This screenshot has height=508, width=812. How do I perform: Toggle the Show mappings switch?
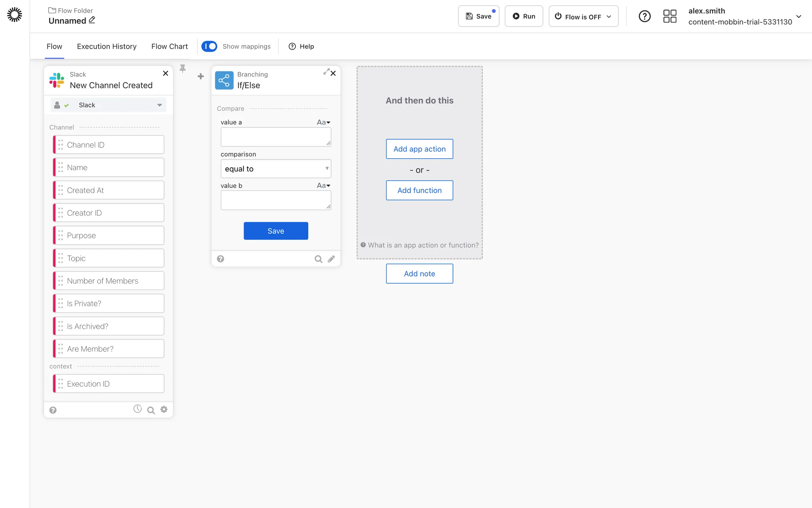pos(209,46)
